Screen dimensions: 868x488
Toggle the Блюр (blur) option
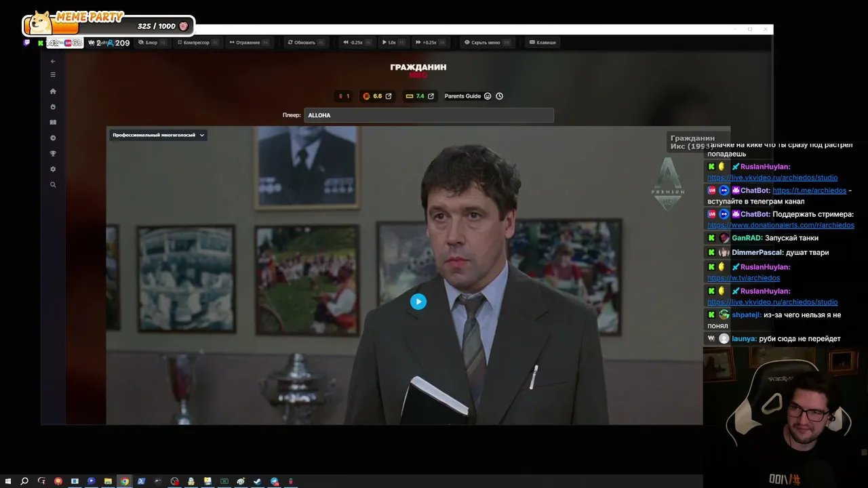tap(152, 43)
